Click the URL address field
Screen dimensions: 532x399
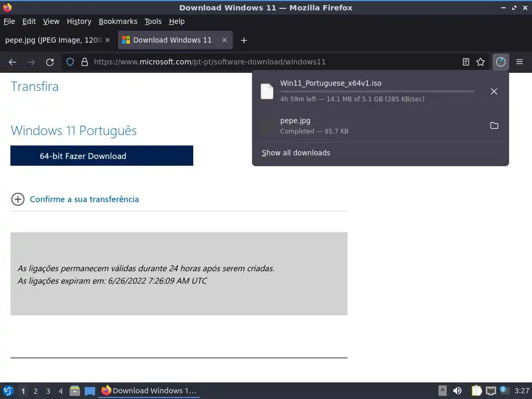(x=275, y=62)
